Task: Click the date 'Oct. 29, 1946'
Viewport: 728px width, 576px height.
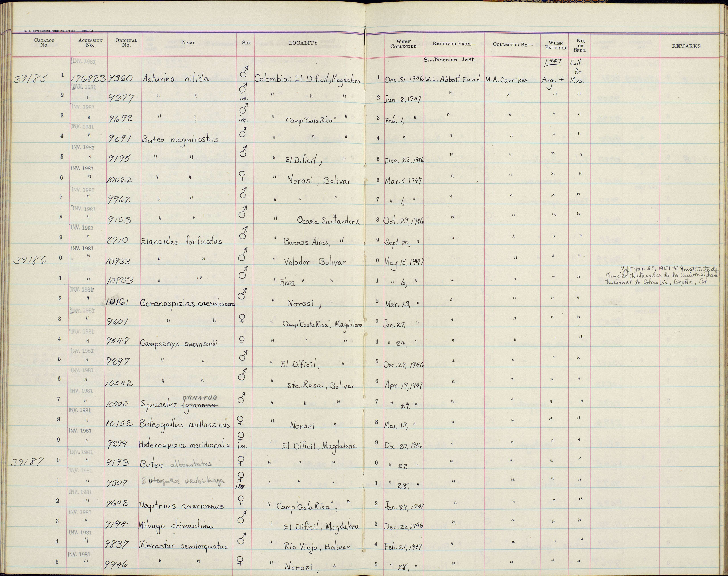Action: 404,221
